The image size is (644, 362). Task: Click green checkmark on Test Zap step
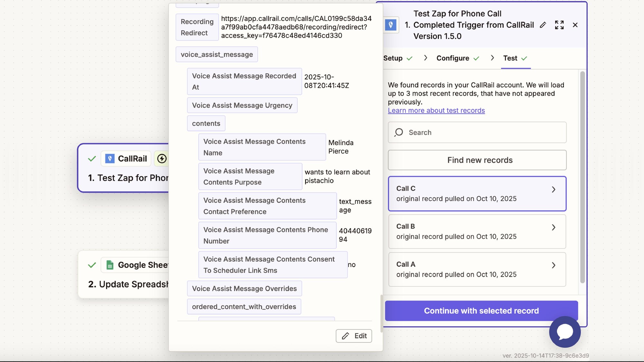pyautogui.click(x=92, y=159)
